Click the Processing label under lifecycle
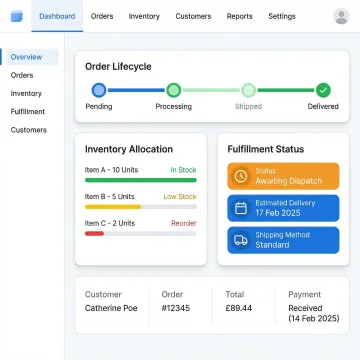The width and height of the screenshot is (360, 360). tap(174, 106)
